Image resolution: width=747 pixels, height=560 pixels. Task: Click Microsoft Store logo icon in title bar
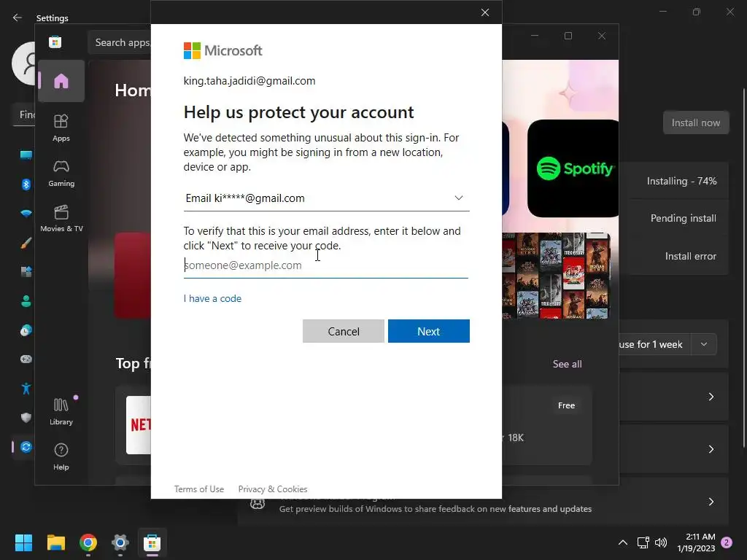pyautogui.click(x=55, y=42)
